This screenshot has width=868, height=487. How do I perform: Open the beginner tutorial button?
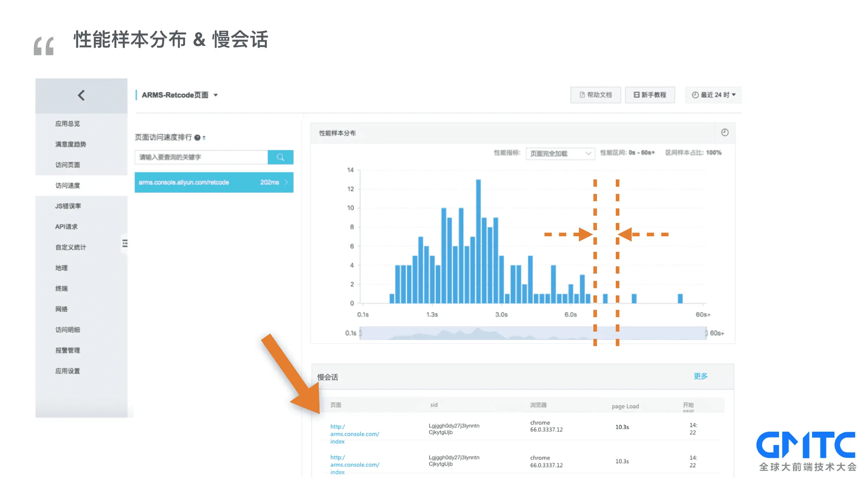(x=650, y=95)
